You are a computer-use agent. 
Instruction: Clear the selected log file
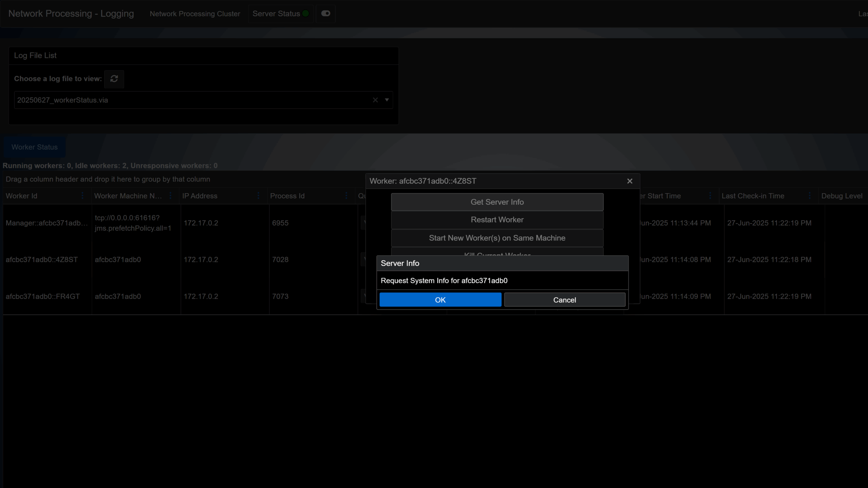click(x=375, y=100)
